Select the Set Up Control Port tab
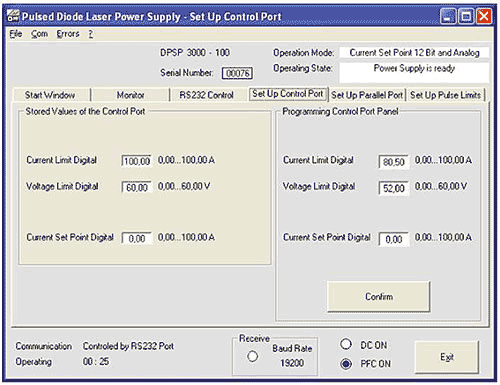 (288, 94)
